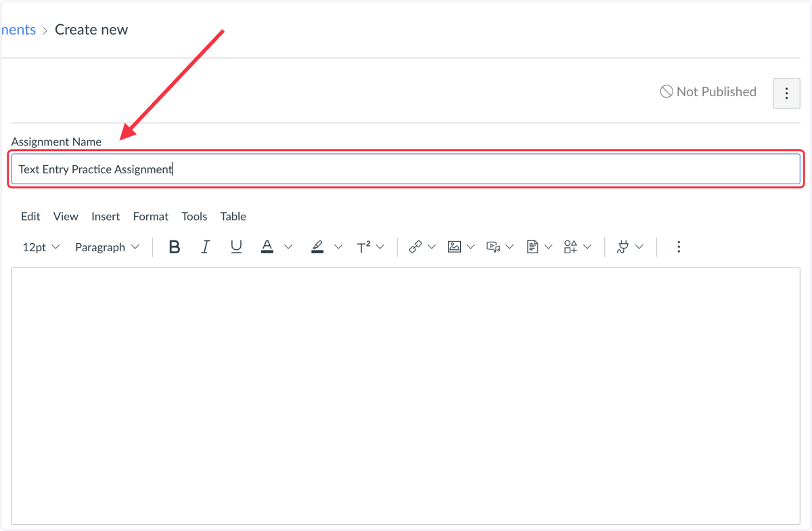Screen dimensions: 812x531
Task: Click the Assignment Name label
Action: coord(56,142)
